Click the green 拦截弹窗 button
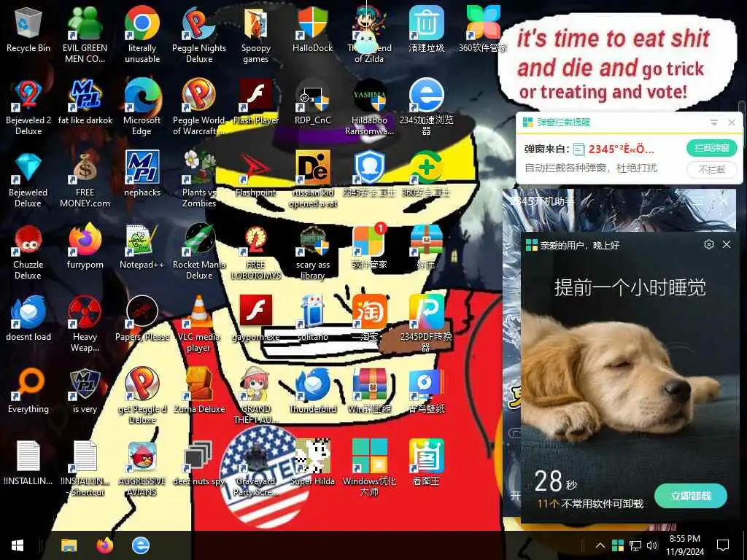The width and height of the screenshot is (747, 560). point(712,148)
